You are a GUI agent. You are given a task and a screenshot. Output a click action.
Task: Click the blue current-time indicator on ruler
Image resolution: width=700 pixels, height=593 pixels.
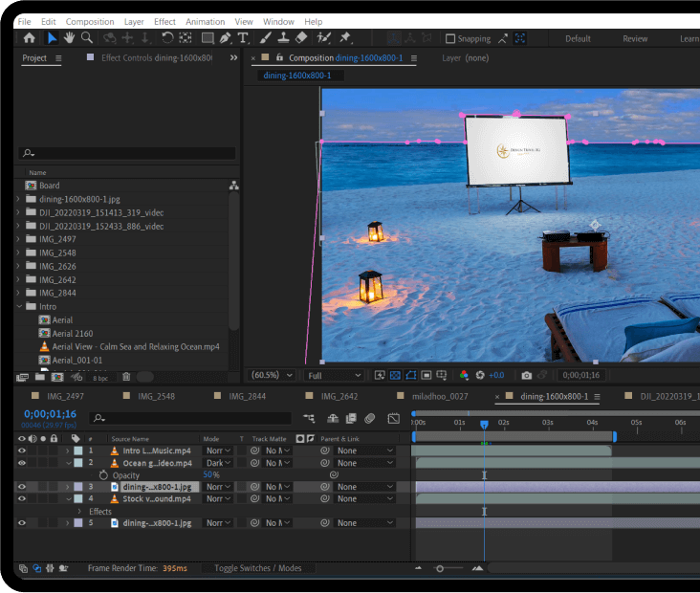click(484, 424)
